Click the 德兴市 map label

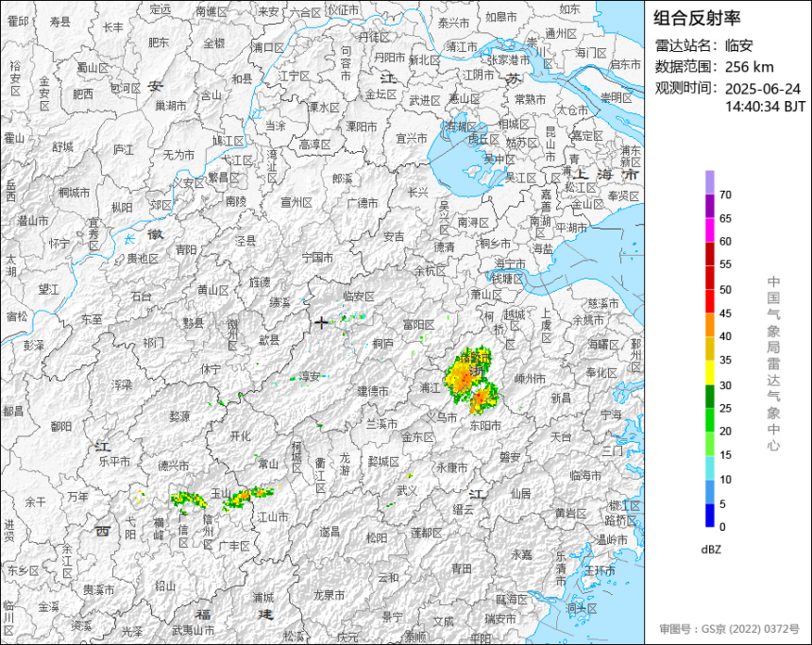(x=173, y=467)
